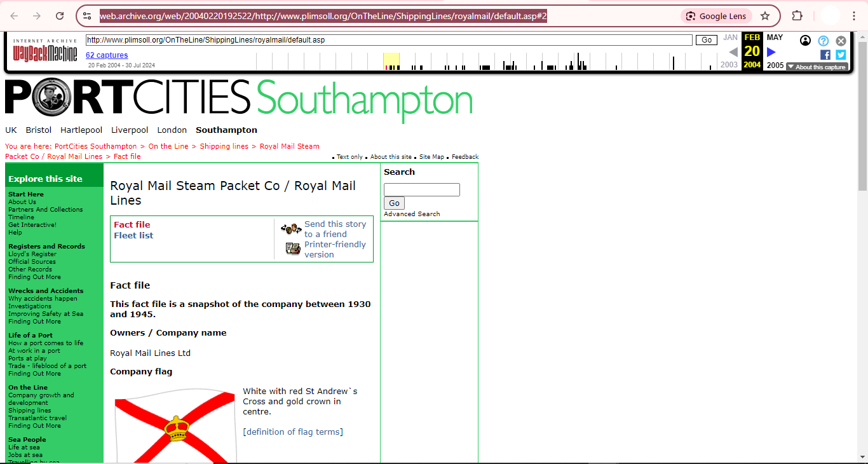Viewport: 868px width, 464px height.
Task: Share capture on Facebook icon
Action: coord(825,55)
